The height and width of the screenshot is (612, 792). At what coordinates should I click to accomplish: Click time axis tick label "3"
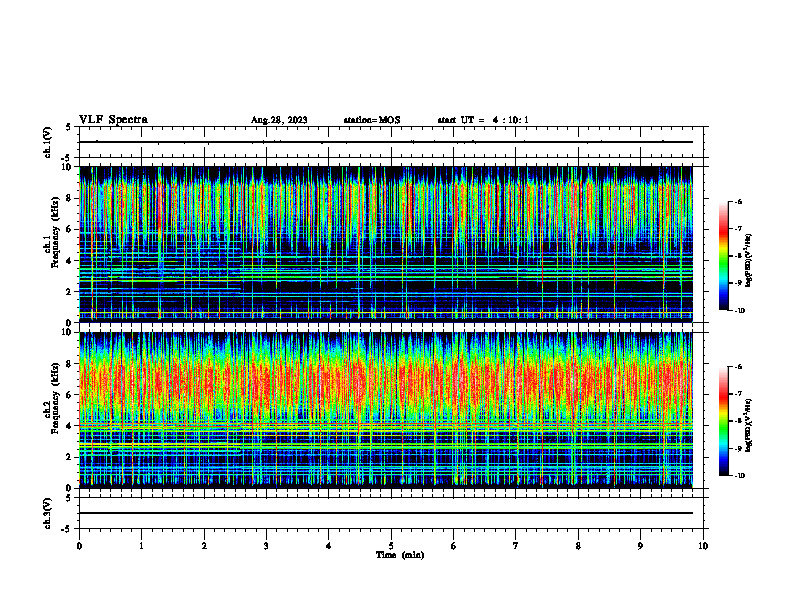(266, 546)
